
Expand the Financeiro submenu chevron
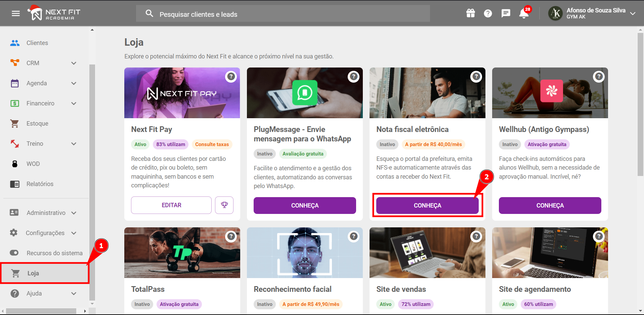(x=74, y=103)
